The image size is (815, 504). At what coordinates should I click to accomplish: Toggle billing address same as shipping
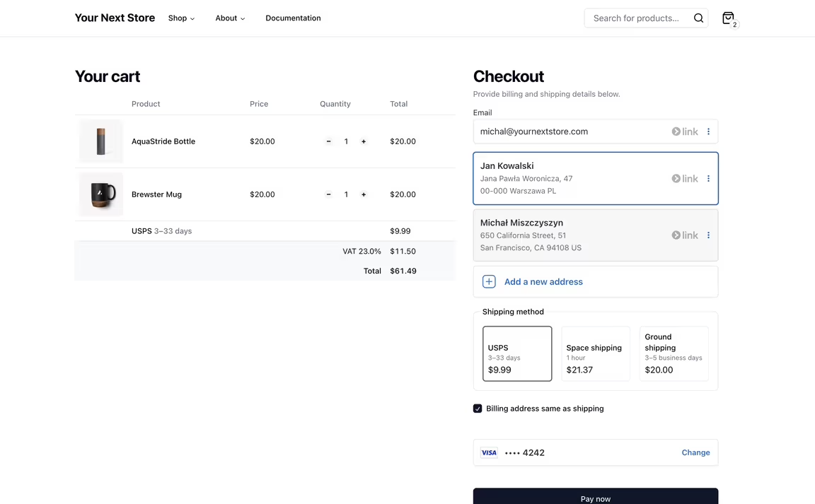[478, 409]
